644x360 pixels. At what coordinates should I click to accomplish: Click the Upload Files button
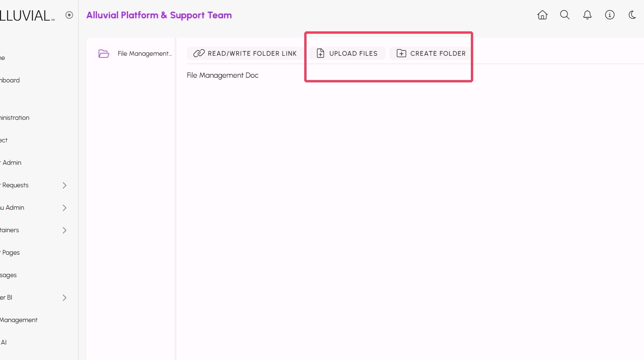tap(347, 53)
